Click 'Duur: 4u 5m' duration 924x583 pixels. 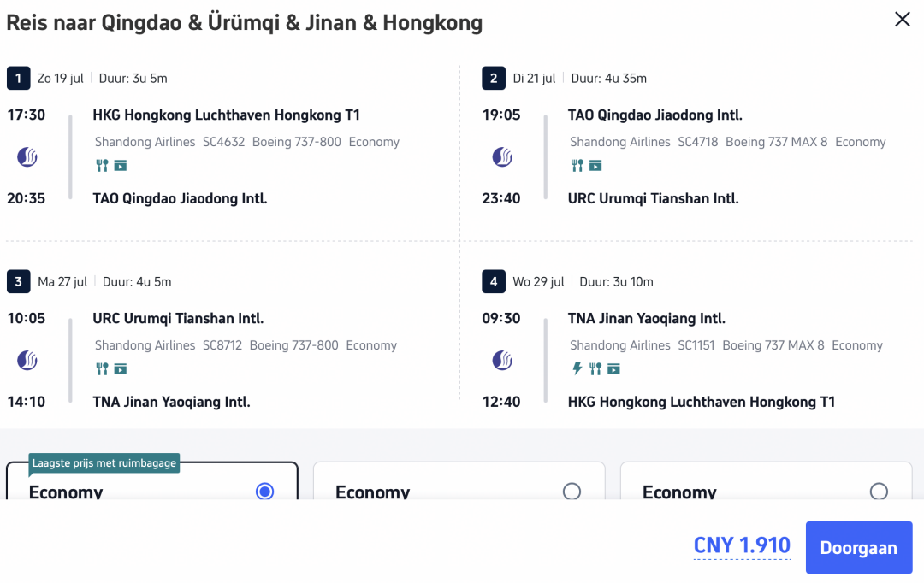pos(137,281)
